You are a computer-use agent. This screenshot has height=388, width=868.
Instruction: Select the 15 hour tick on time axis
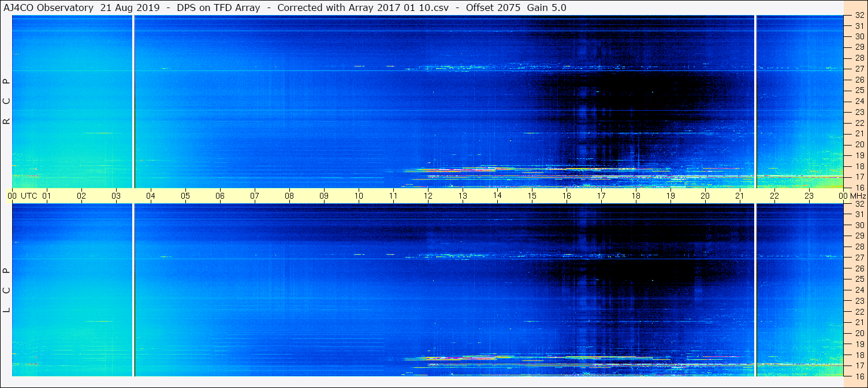pos(532,196)
